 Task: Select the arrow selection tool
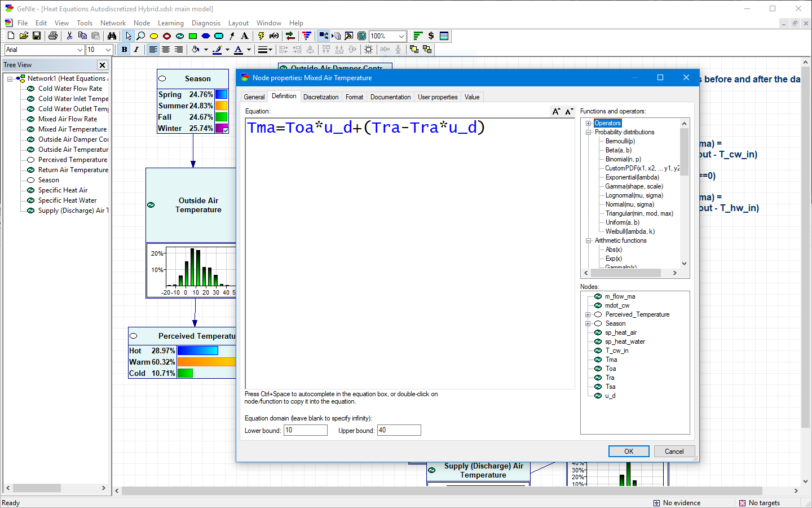pyautogui.click(x=129, y=36)
